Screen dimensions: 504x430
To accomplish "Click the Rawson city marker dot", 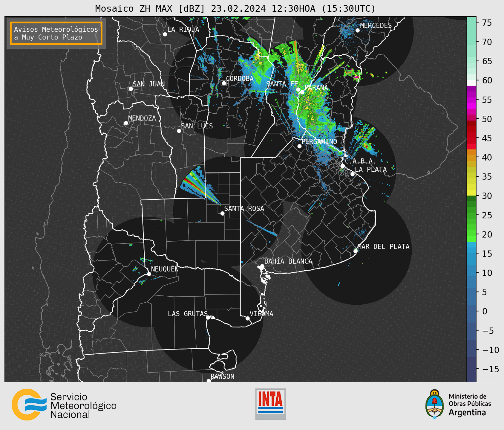I will click(x=209, y=381).
